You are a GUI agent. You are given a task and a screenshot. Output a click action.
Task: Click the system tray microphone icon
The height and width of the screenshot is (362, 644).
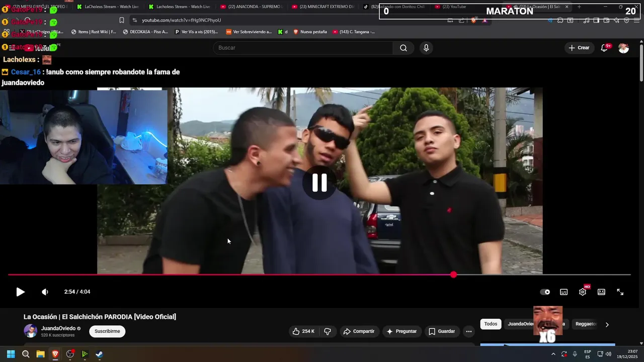[x=575, y=354]
